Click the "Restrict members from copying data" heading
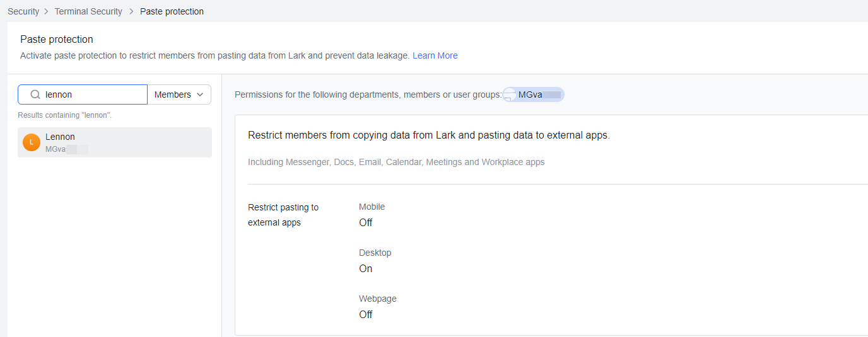The height and width of the screenshot is (337, 868). [x=429, y=135]
